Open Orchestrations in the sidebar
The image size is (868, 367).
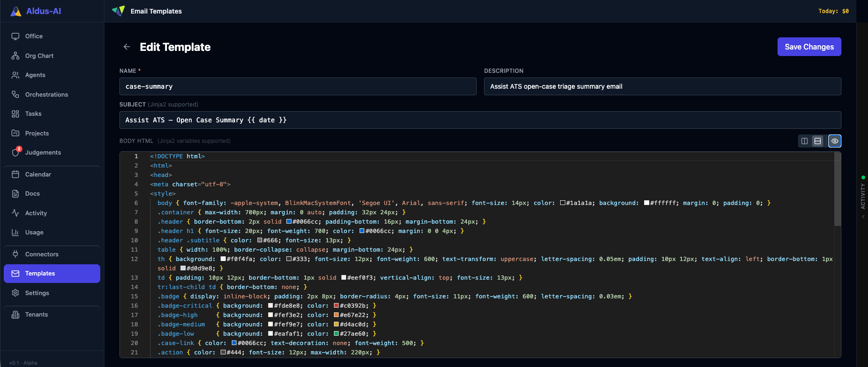[52, 94]
